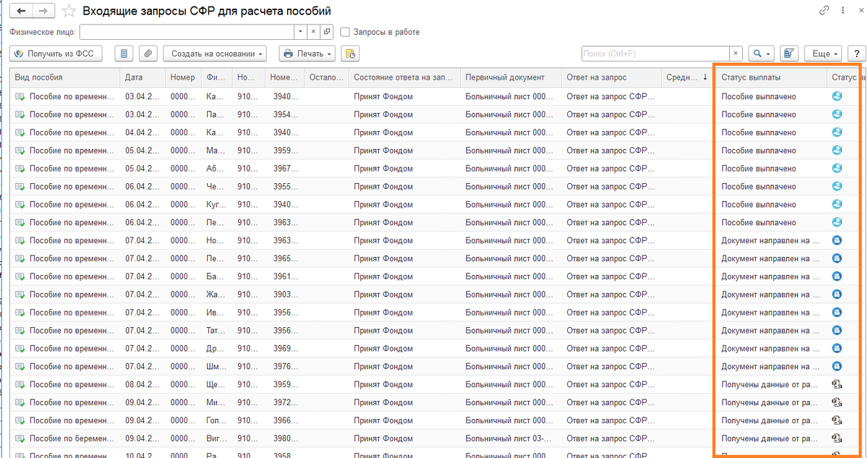Click the document-with-clock icon after Печать
Screen dimensions: 868x458
coord(350,54)
